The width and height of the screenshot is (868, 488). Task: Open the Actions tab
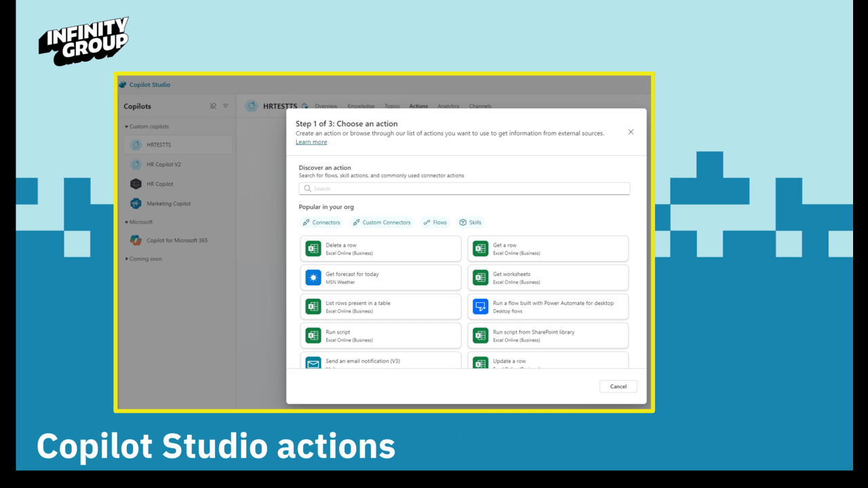click(x=418, y=106)
